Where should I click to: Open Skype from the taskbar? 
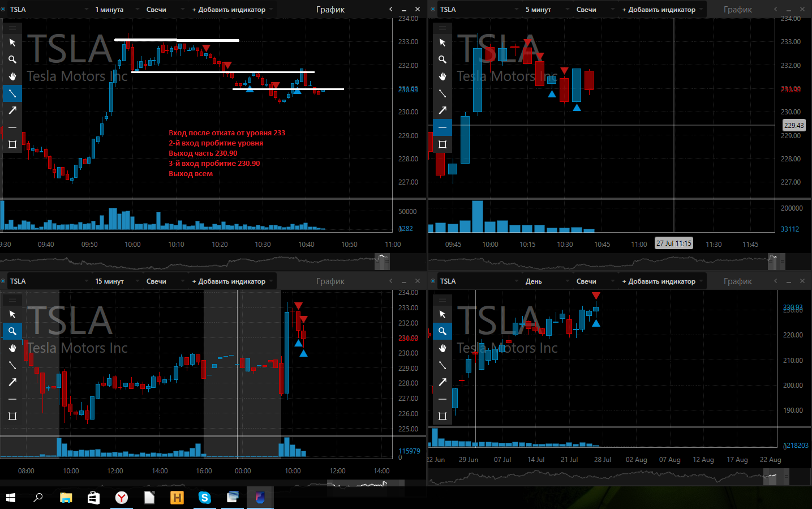coord(205,498)
